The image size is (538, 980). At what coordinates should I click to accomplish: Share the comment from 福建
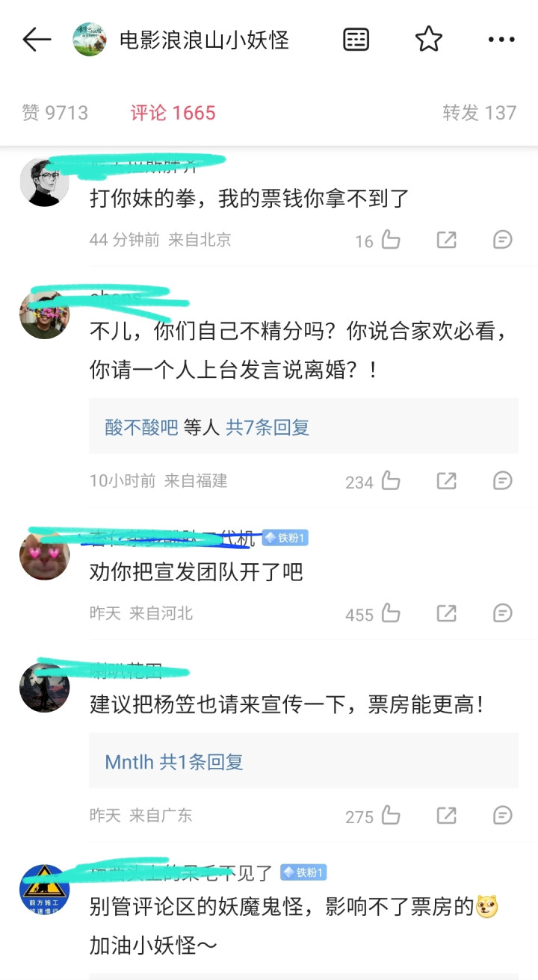[x=447, y=481]
